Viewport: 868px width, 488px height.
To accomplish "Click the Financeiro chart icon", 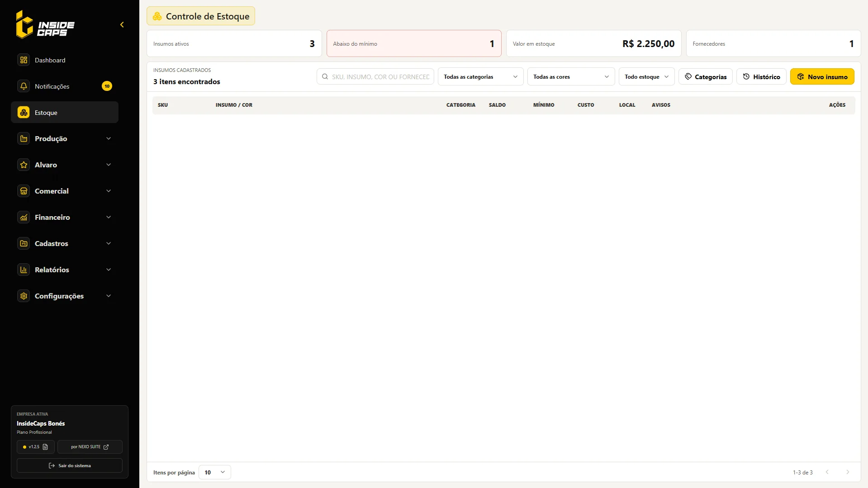I will pos(24,218).
